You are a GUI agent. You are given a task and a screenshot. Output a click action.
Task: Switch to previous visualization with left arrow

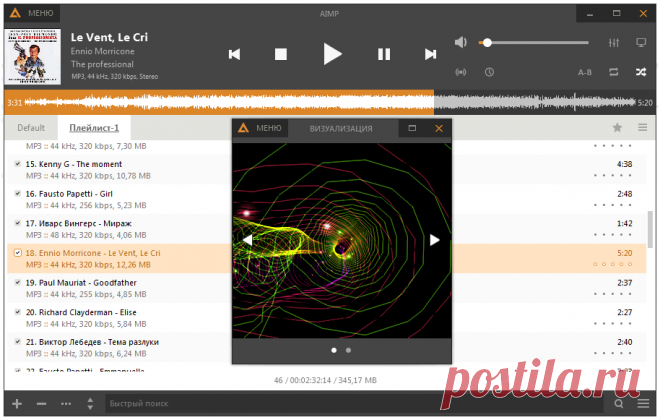tap(248, 240)
